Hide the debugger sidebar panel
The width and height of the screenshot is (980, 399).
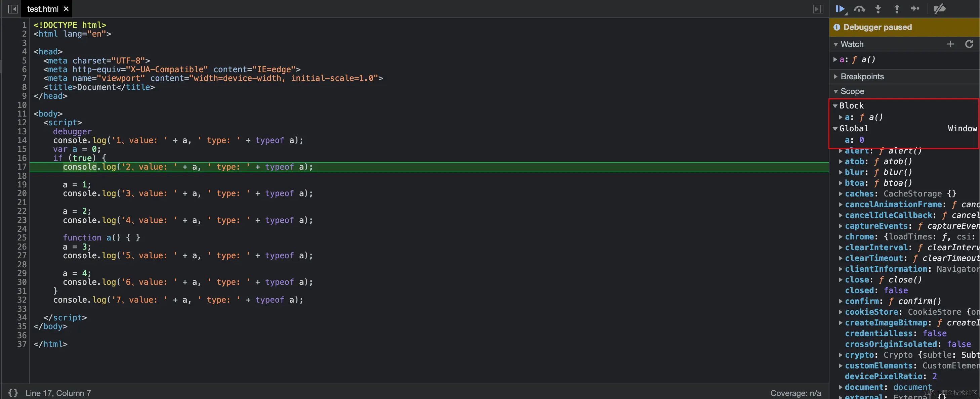coord(818,9)
